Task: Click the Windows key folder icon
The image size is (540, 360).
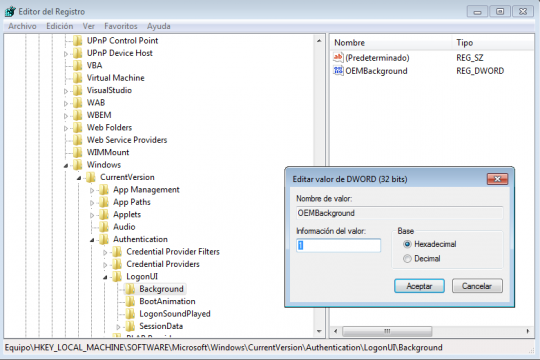Action: 78,165
